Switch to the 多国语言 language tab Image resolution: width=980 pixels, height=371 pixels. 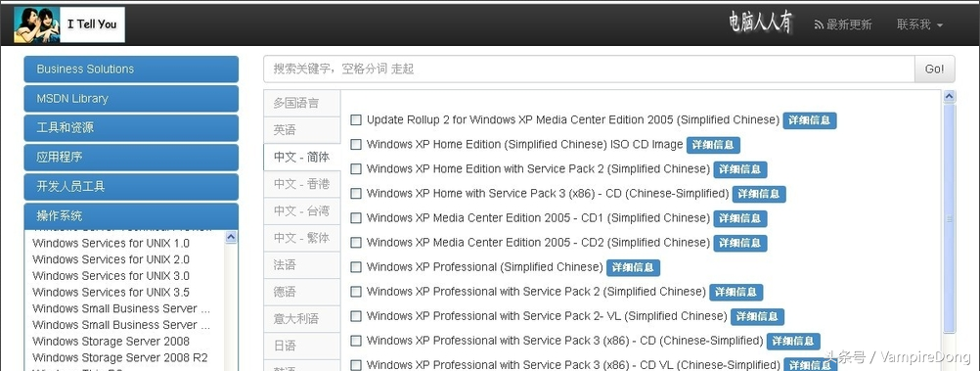tap(302, 103)
